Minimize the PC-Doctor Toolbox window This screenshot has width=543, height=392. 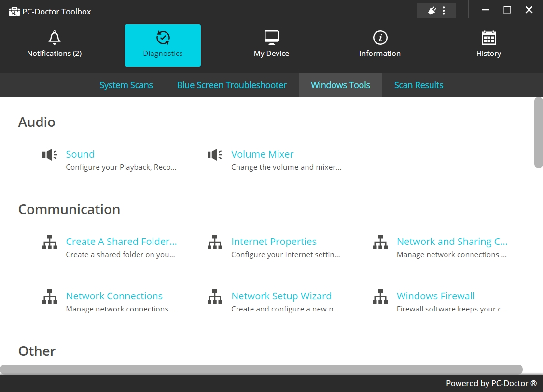click(486, 10)
